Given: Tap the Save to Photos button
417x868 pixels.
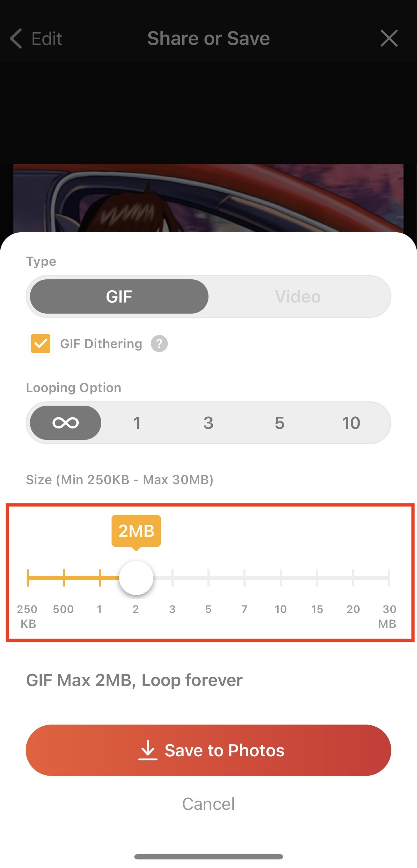Looking at the screenshot, I should click(x=208, y=750).
